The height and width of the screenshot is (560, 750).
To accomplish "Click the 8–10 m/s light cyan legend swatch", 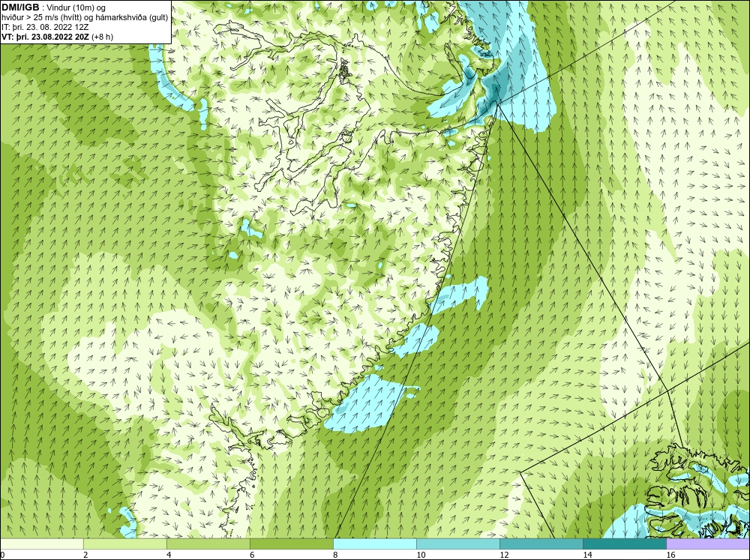I will [374, 544].
